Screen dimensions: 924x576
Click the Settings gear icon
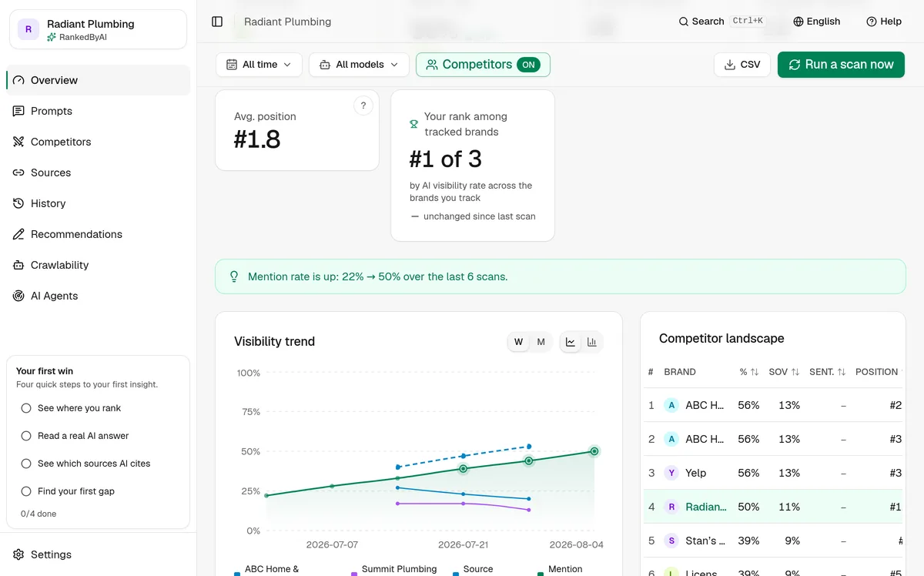[18, 554]
